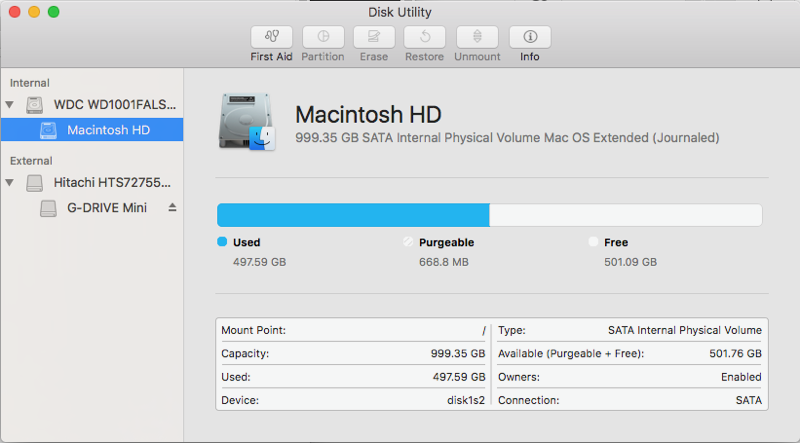
Task: Click the 497.59 GB value under Used legend
Action: pyautogui.click(x=260, y=262)
